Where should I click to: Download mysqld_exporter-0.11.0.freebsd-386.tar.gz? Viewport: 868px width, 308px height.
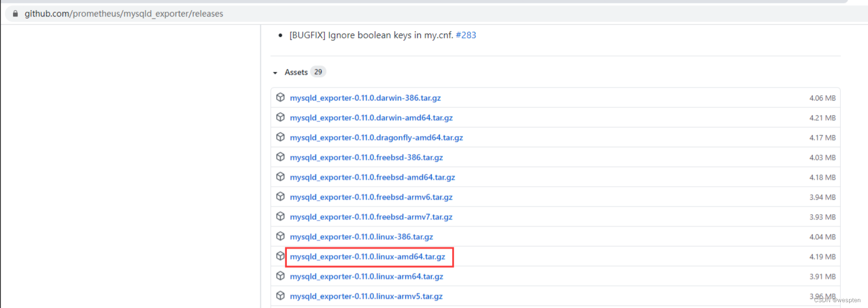coord(366,157)
